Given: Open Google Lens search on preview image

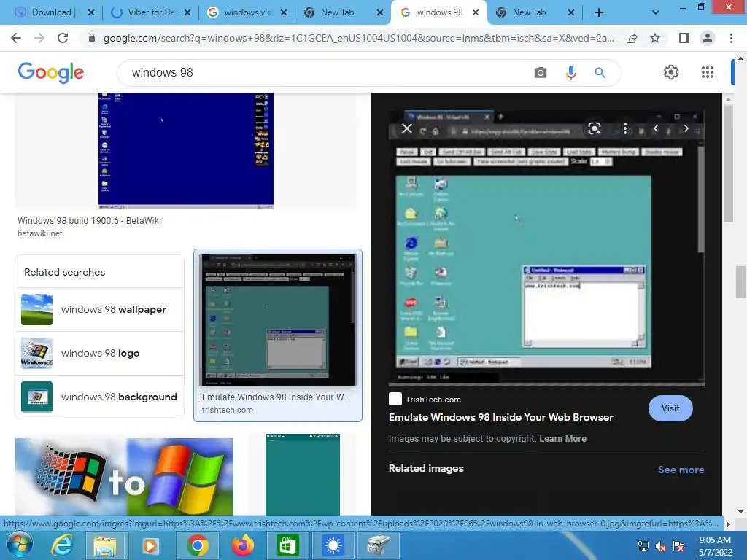Looking at the screenshot, I should coord(594,128).
